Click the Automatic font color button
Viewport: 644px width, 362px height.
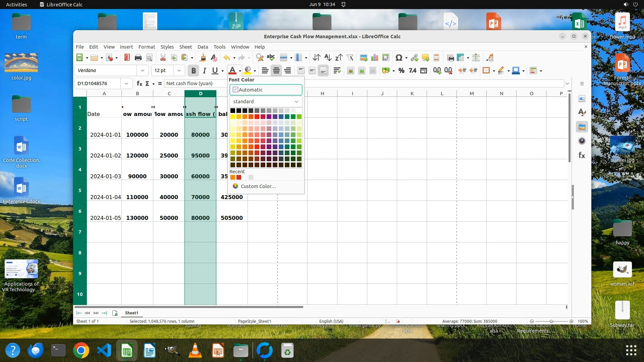click(266, 90)
